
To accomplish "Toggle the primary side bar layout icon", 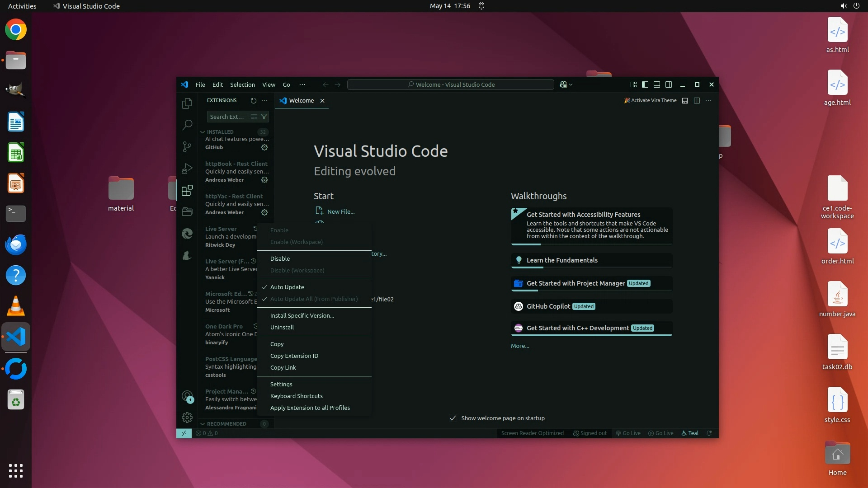I will (x=645, y=84).
